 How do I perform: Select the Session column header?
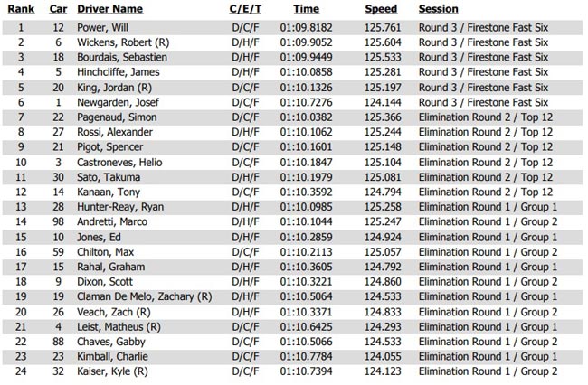[x=439, y=9]
